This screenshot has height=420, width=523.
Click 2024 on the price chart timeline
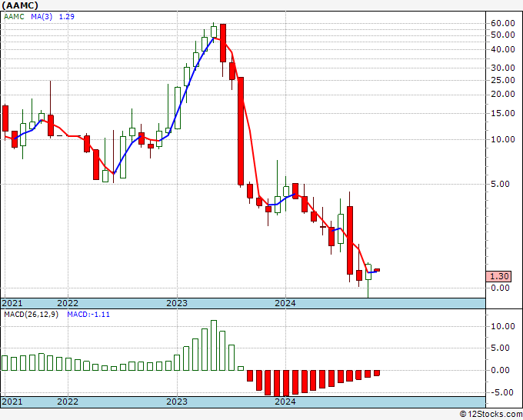[285, 303]
